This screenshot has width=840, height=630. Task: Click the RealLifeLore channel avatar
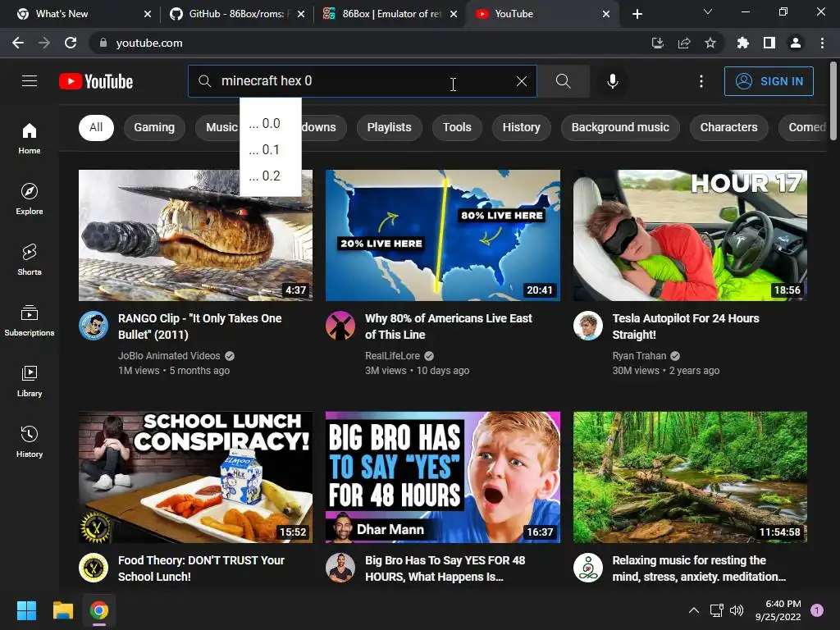pos(340,326)
